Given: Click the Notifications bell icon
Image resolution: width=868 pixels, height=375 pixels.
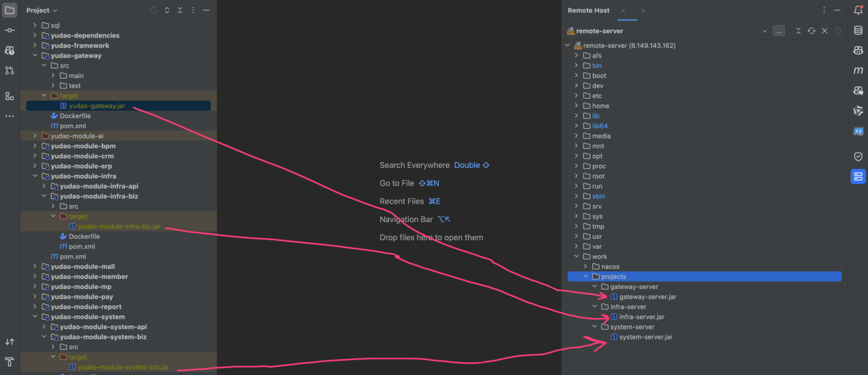Looking at the screenshot, I should (x=858, y=10).
